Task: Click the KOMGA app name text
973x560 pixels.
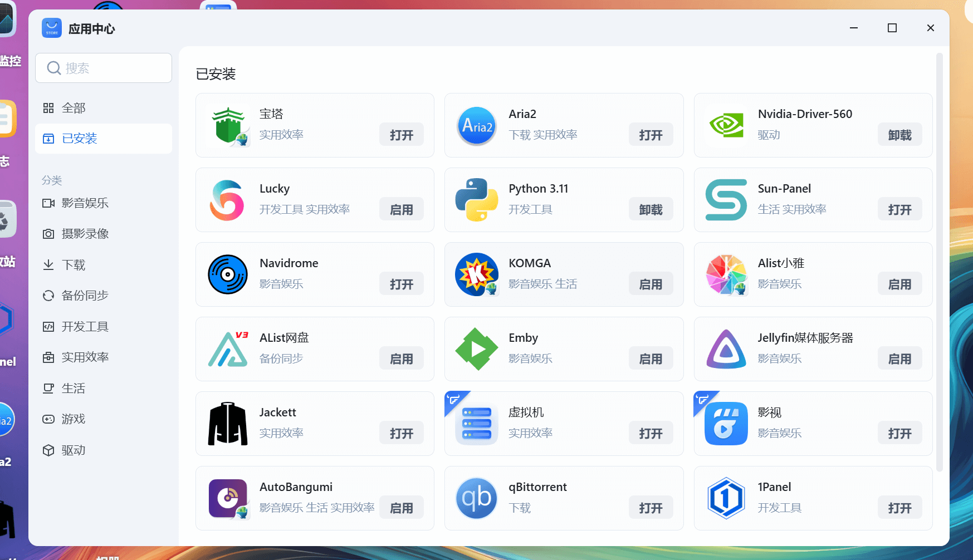Action: 530,263
